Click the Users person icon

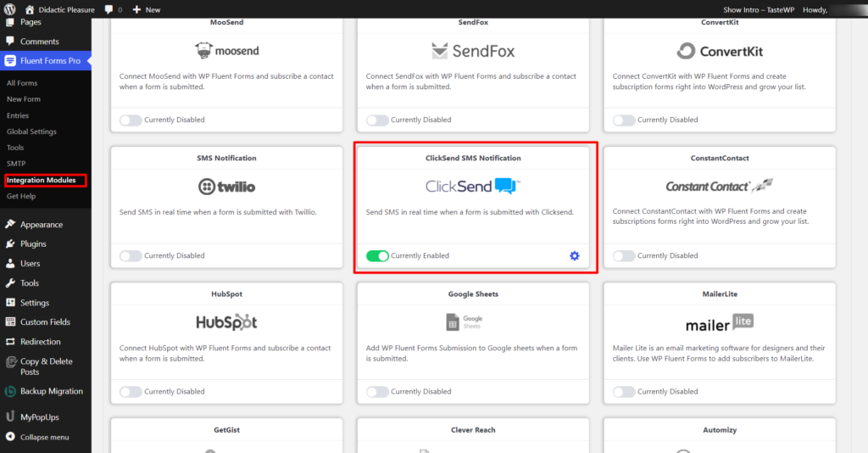(10, 264)
